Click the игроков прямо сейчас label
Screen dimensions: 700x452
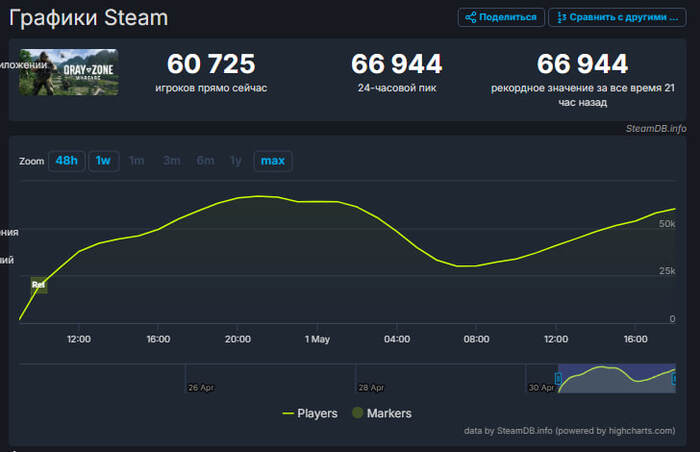(x=211, y=88)
